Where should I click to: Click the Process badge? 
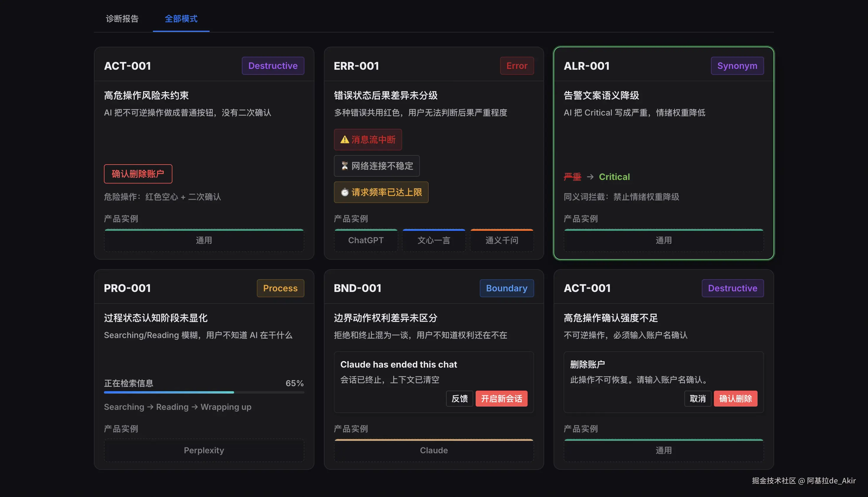coord(280,288)
